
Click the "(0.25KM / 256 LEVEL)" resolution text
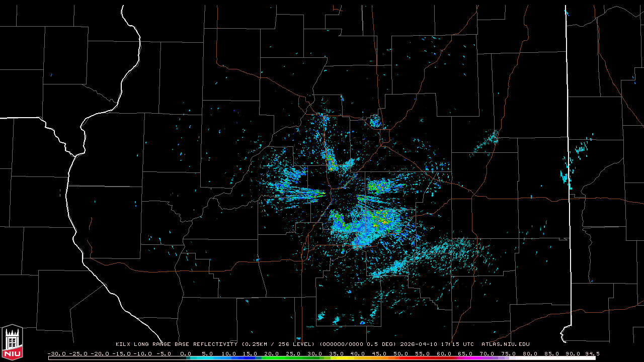click(x=278, y=344)
